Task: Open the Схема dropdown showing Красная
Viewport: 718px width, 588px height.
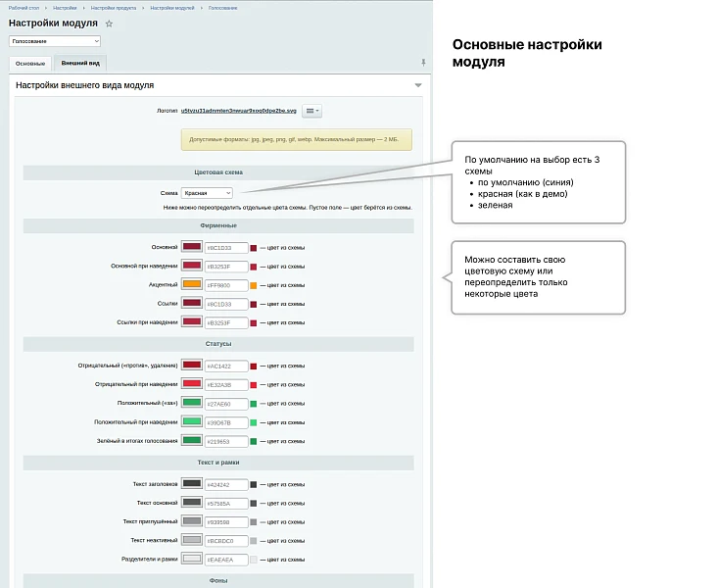Action: [207, 193]
